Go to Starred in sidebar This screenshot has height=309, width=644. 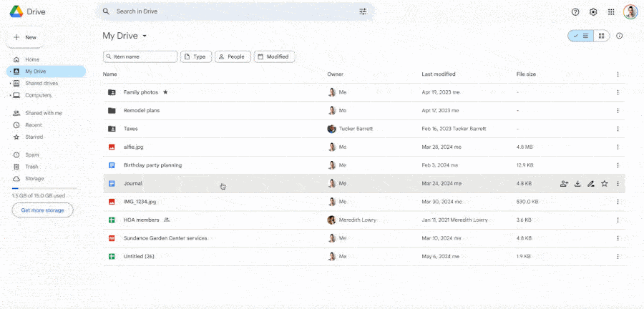(34, 137)
